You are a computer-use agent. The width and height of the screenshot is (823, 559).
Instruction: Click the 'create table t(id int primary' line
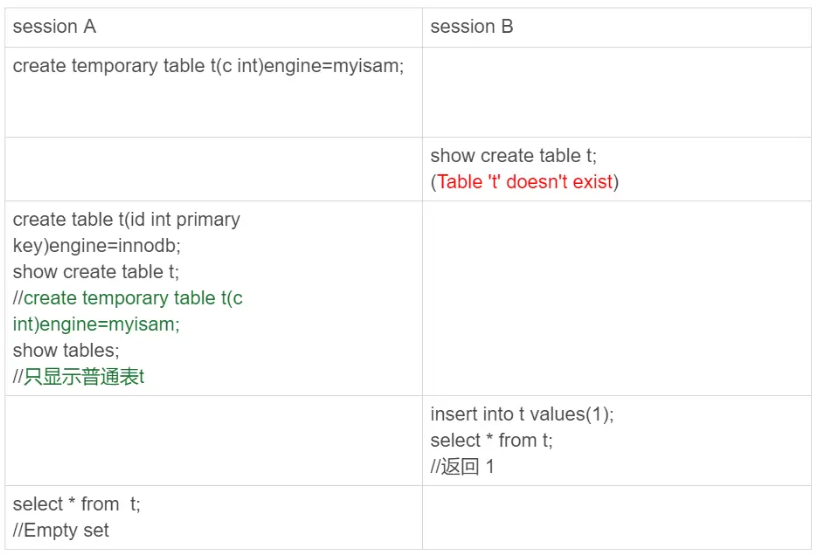(126, 219)
